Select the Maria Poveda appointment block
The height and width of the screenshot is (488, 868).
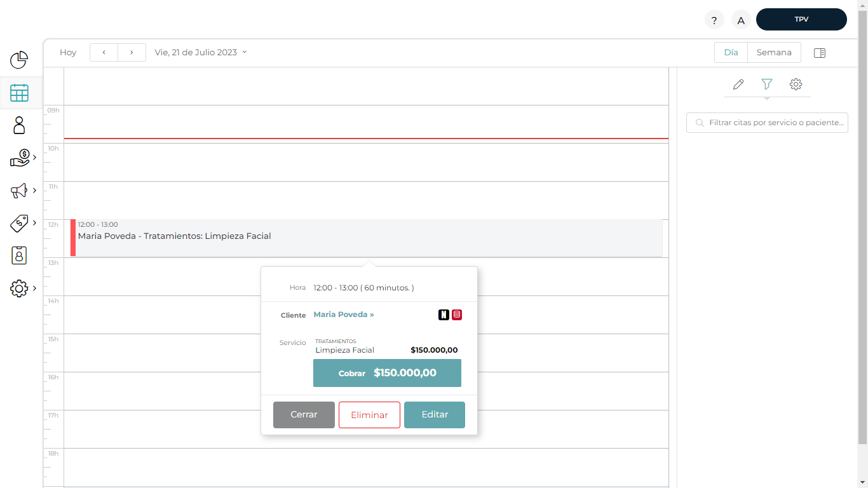click(367, 238)
